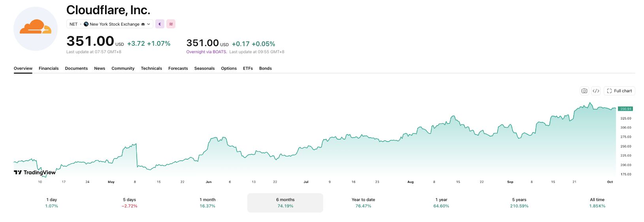Open the ETFs tab
The height and width of the screenshot is (222, 644).
pos(248,68)
